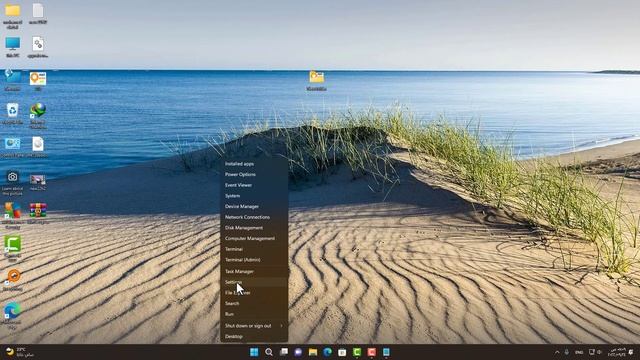Select Internet Download Manager desktop icon
This screenshot has width=640, height=360.
(38, 115)
